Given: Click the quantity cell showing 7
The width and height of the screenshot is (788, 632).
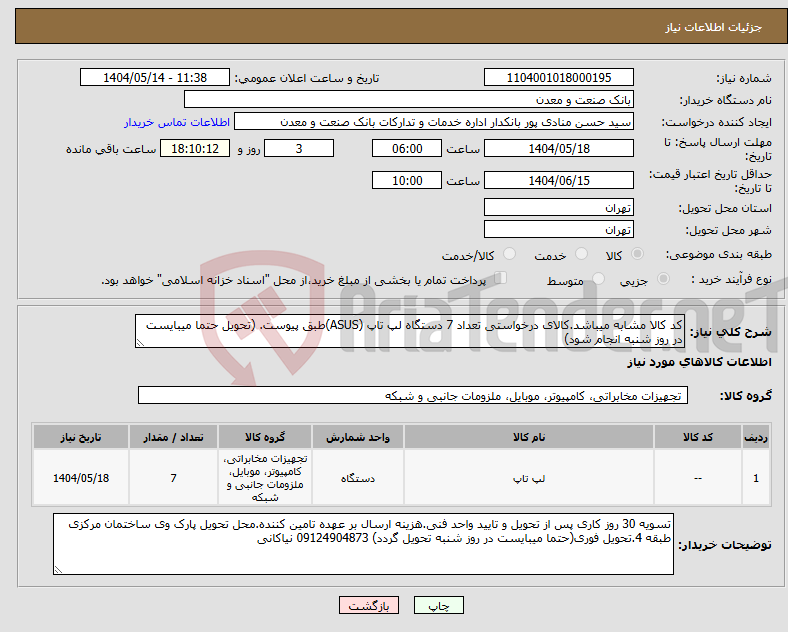Looking at the screenshot, I should 173,478.
